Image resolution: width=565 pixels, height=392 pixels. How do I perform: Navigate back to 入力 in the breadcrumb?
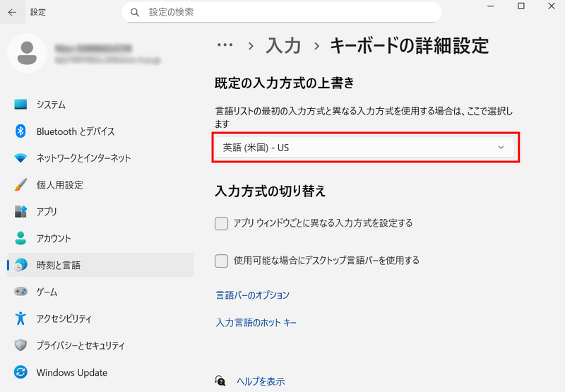pos(283,46)
